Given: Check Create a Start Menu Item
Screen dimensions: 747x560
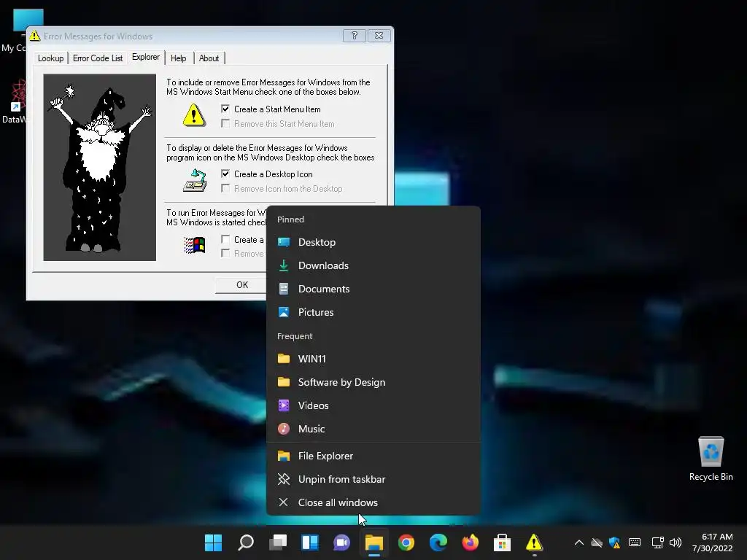Looking at the screenshot, I should pyautogui.click(x=225, y=109).
